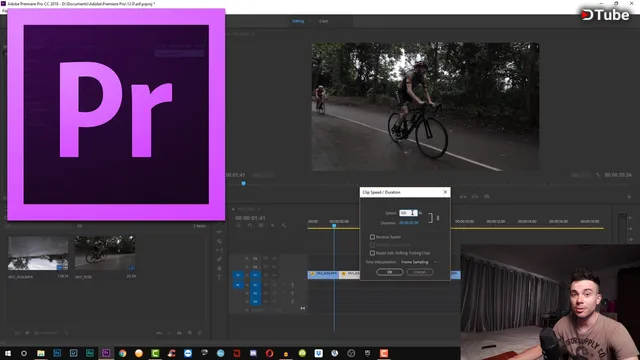Adjust the Project panel thumbnail zoom slider

[x=47, y=333]
